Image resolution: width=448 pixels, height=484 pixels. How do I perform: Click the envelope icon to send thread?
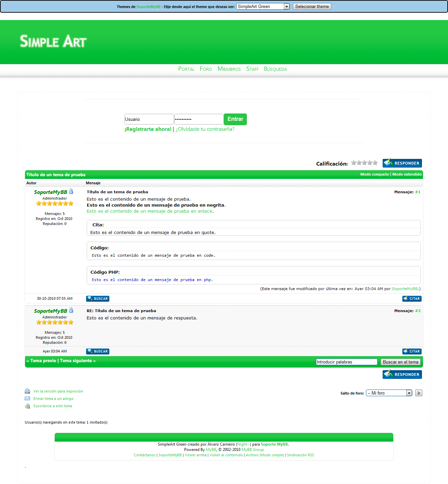(27, 399)
